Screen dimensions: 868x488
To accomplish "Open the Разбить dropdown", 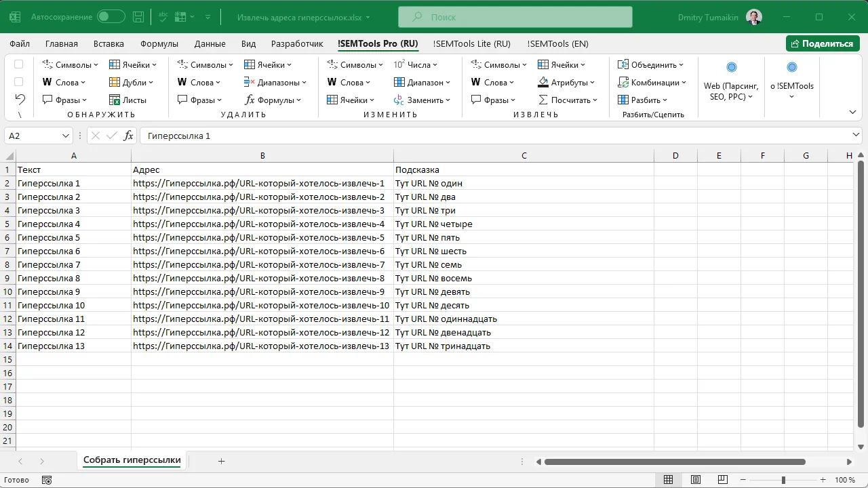I will click(643, 100).
